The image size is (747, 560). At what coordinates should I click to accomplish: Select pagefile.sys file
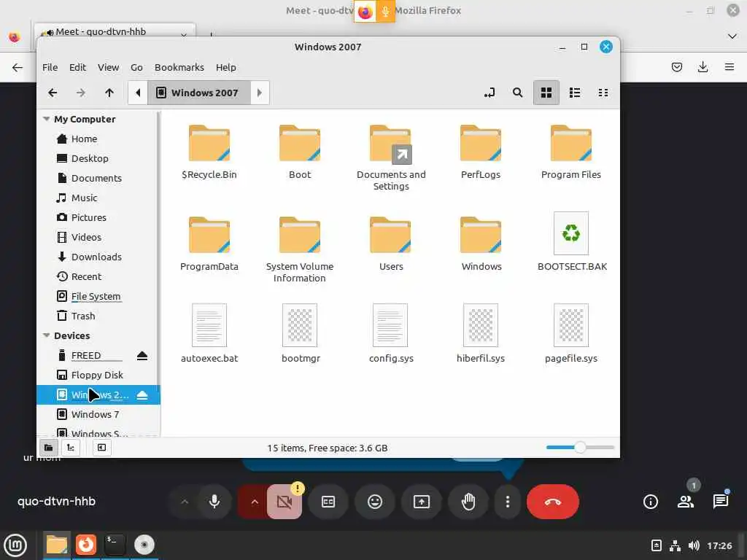point(571,334)
